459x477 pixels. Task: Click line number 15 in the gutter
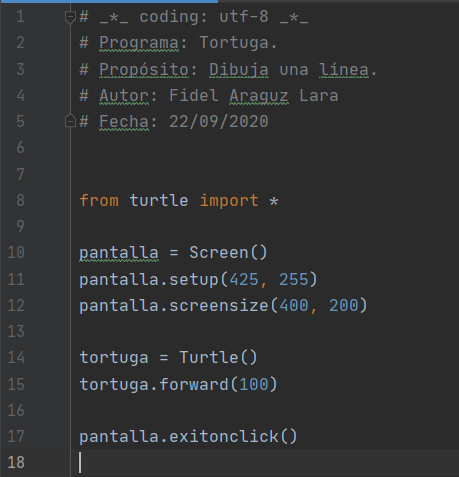(16, 384)
